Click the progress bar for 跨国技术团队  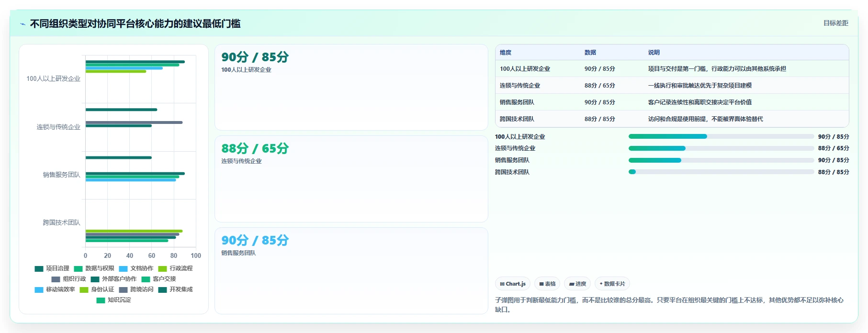tap(721, 172)
